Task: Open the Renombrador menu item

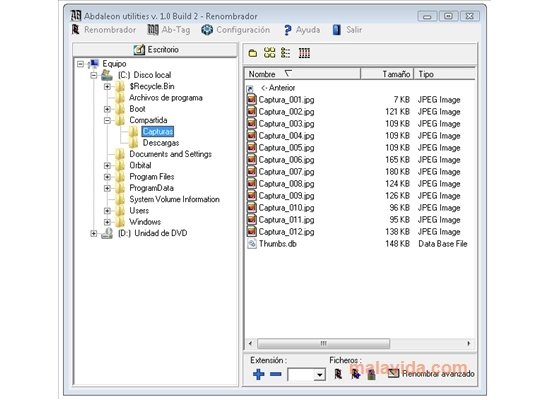Action: coord(104,30)
